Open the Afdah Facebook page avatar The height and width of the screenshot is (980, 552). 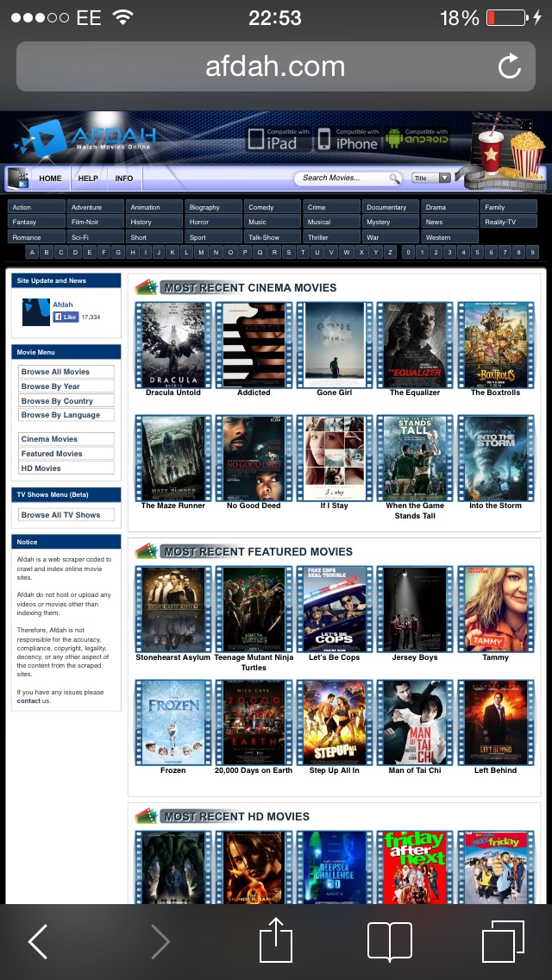pos(36,312)
